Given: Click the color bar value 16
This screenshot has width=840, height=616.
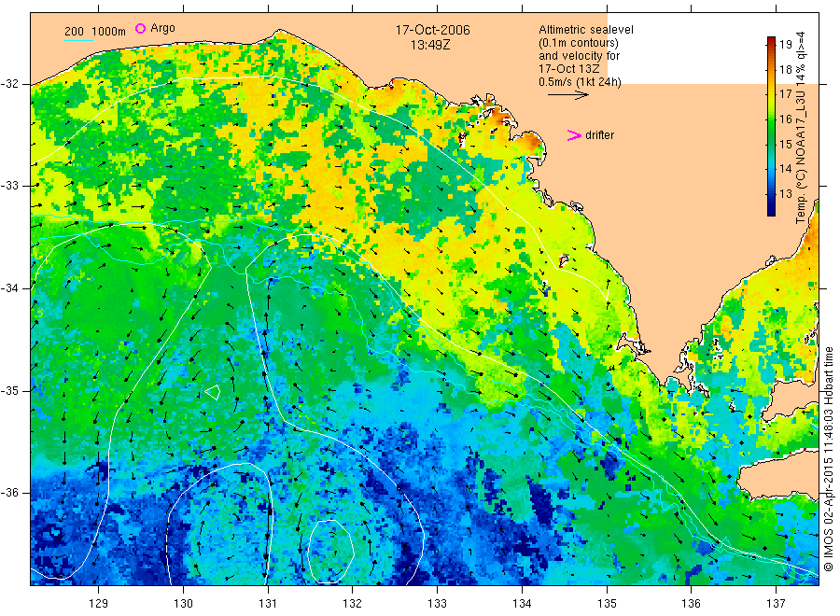Looking at the screenshot, I should point(785,119).
